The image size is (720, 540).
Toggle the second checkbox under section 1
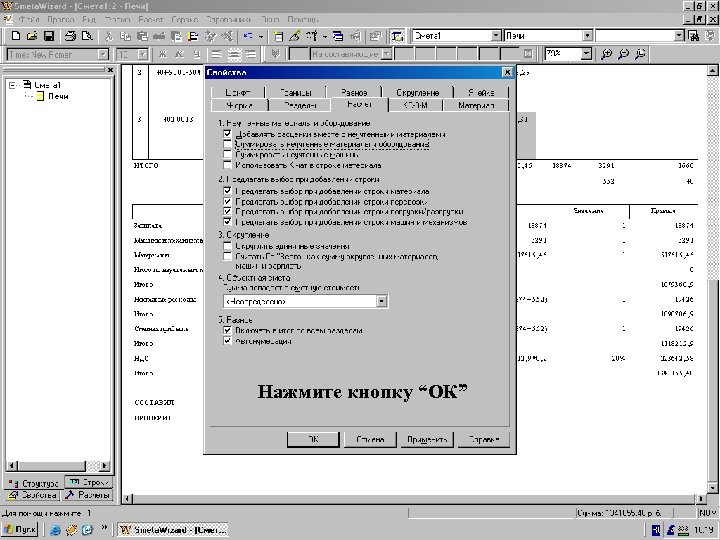[227, 144]
